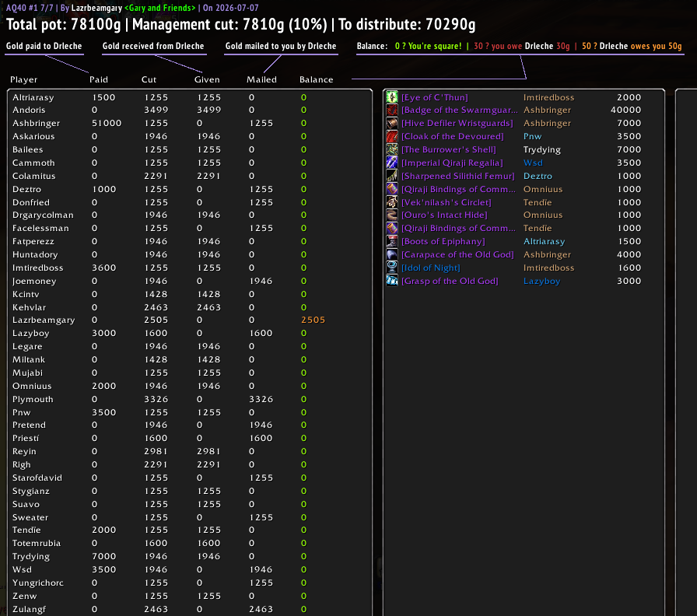Viewport: 697px width, 616px height.
Task: Click the Eye of C'Thun item icon
Action: pos(391,97)
